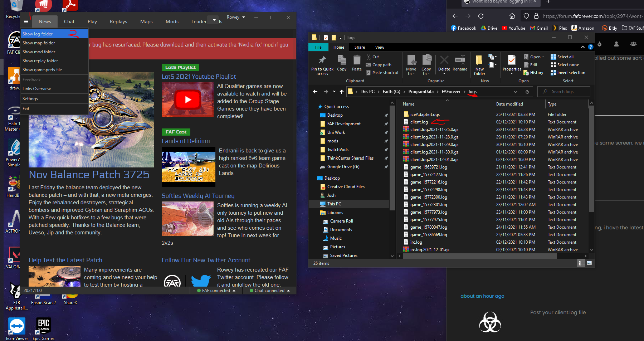Open the YouTube bookmark in Firefox
The image size is (644, 341).
[513, 28]
